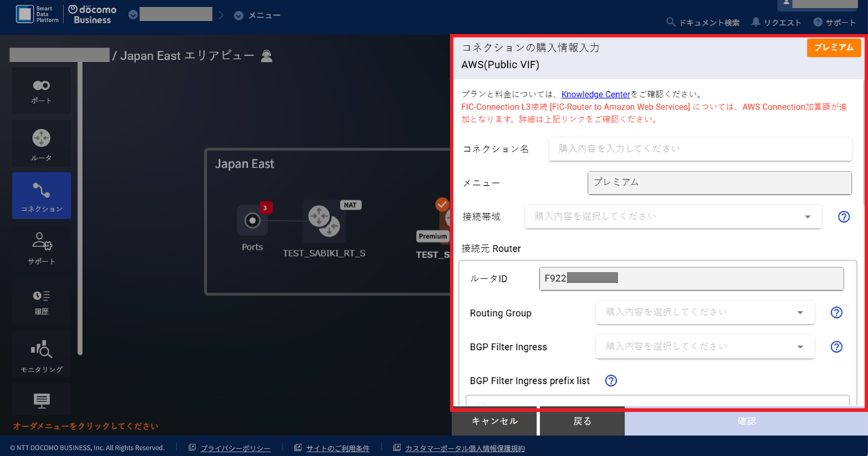
Task: Show help for BGP Filter Ingress prefix list
Action: (x=611, y=380)
